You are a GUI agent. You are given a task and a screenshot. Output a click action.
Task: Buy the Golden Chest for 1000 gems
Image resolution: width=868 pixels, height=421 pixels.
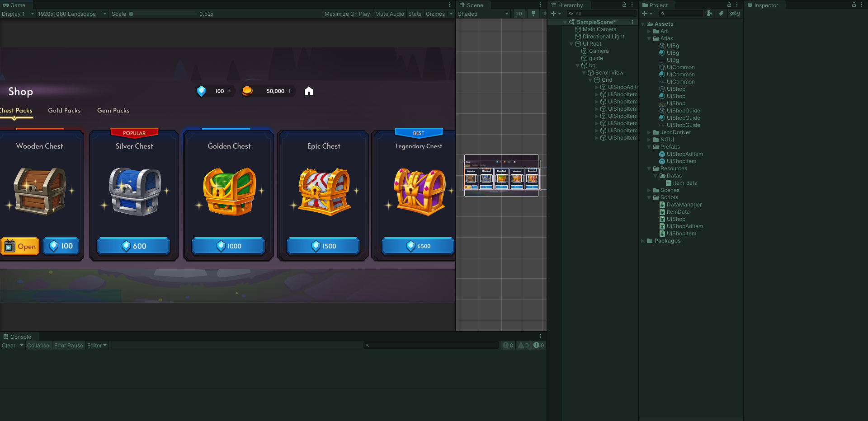(229, 246)
